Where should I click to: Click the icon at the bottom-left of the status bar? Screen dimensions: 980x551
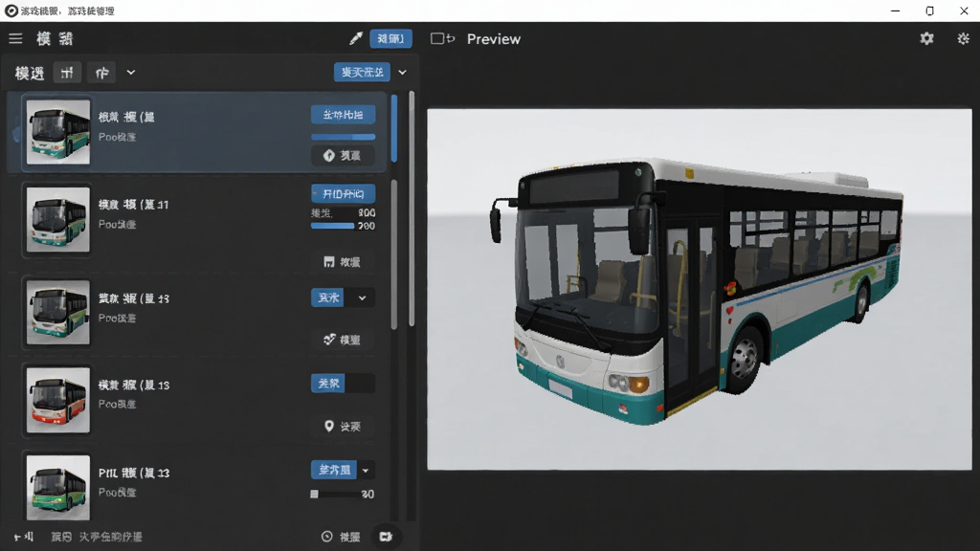point(24,537)
